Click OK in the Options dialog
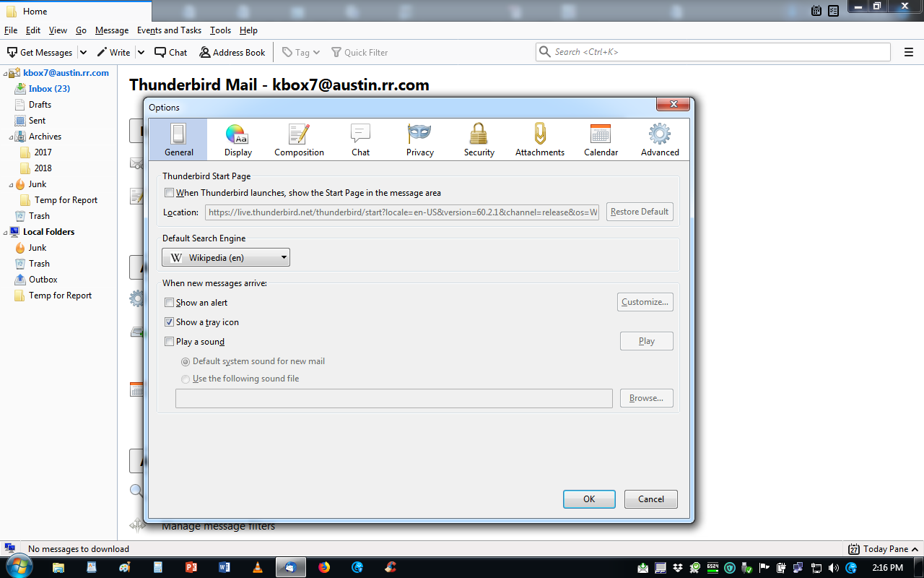The width and height of the screenshot is (924, 578). pyautogui.click(x=589, y=499)
